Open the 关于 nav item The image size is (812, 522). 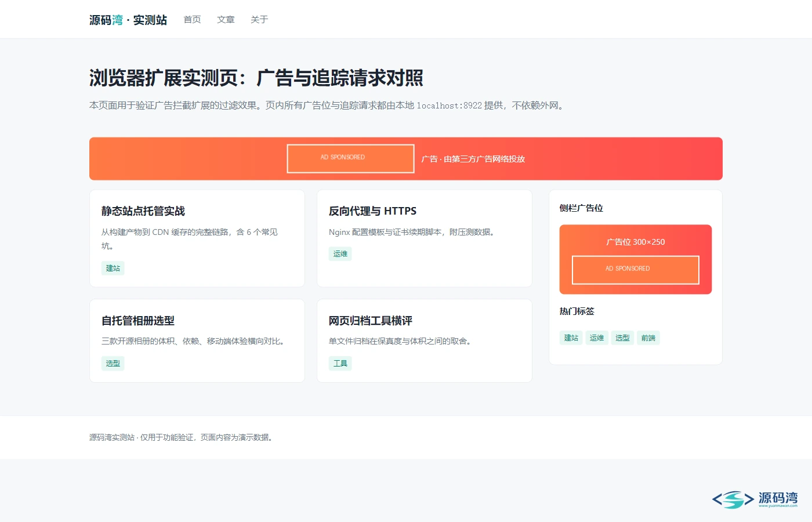259,20
